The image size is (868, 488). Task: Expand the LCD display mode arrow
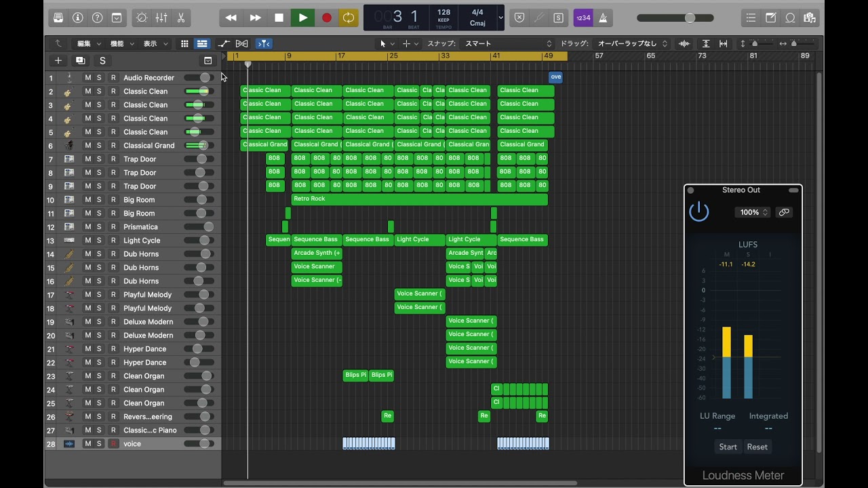click(x=501, y=18)
